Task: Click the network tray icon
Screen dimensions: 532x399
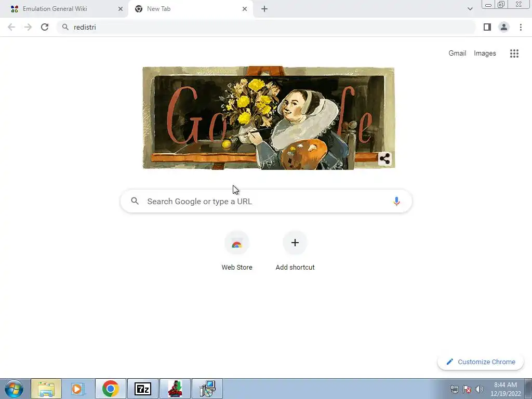Action: [454, 389]
